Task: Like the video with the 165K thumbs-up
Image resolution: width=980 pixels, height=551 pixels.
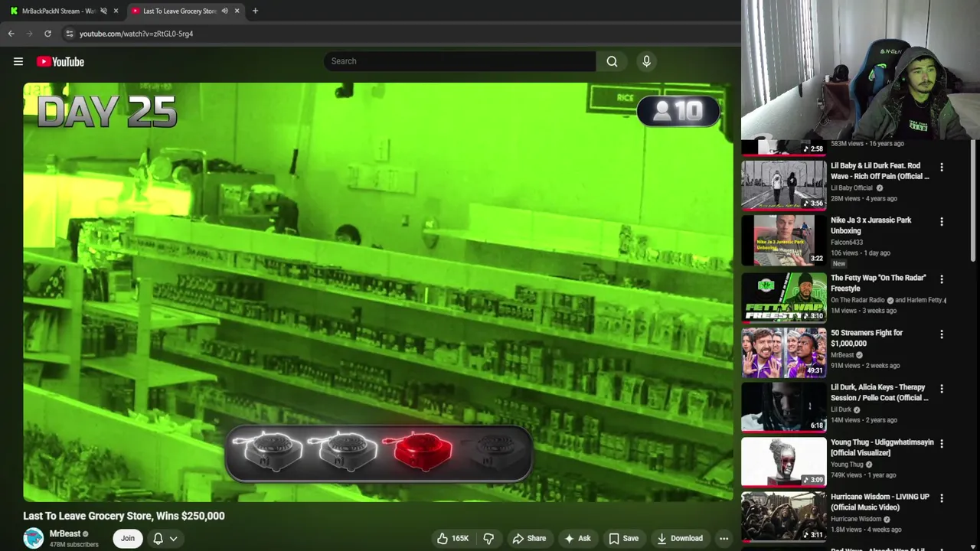Action: (x=452, y=538)
